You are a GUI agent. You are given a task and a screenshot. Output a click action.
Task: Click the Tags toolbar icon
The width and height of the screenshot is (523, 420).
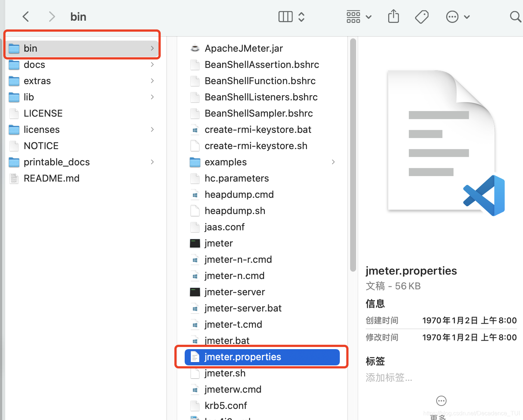(x=421, y=17)
